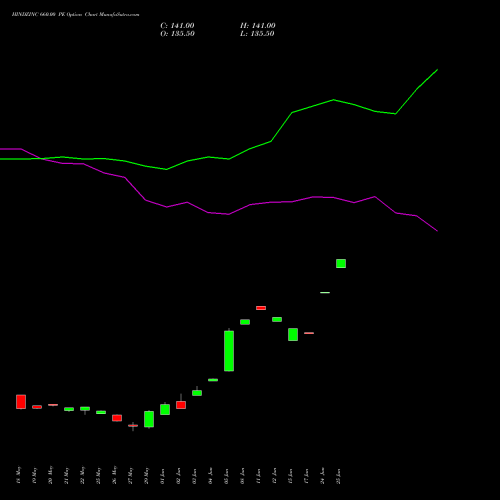Click the red candle on 11 Jun

point(261,308)
